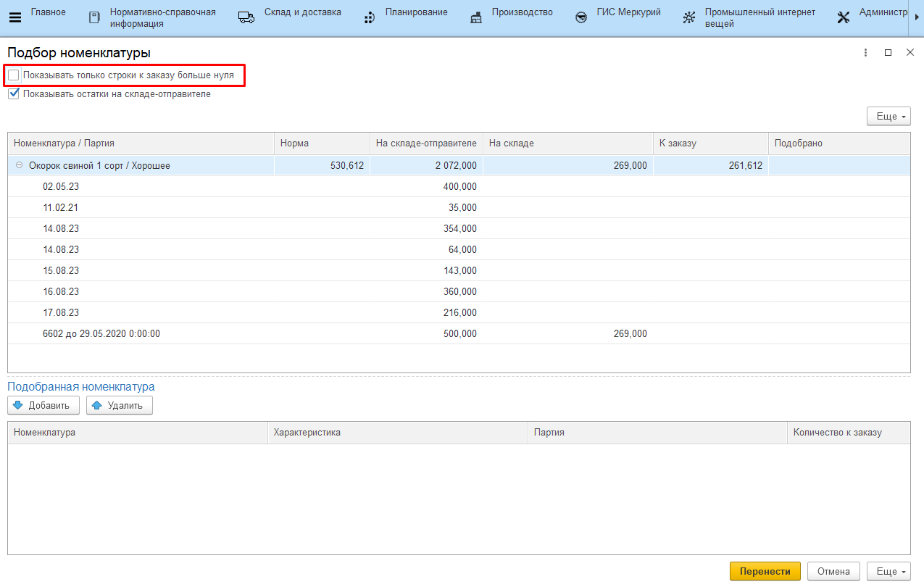924x587 pixels.
Task: Click the Отмена button
Action: point(833,571)
